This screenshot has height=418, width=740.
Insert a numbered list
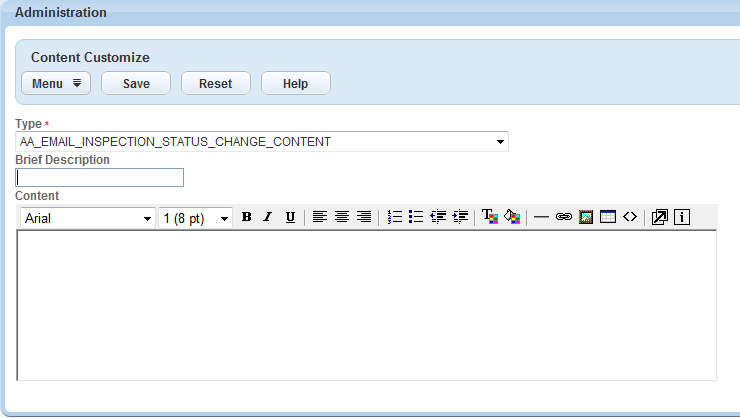394,217
